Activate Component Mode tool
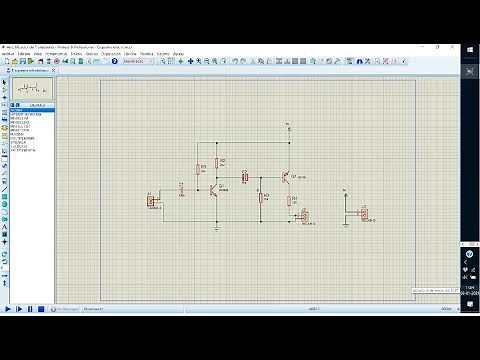The image size is (480, 360). click(4, 90)
